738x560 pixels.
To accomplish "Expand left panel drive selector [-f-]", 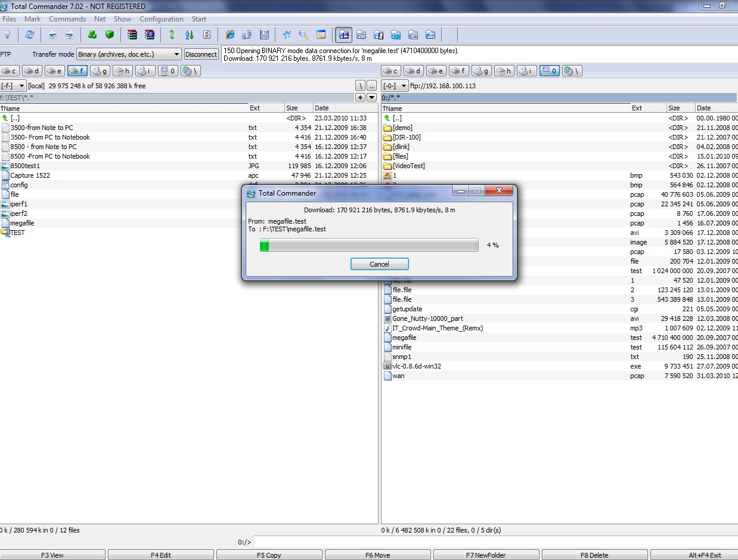I will pyautogui.click(x=14, y=86).
